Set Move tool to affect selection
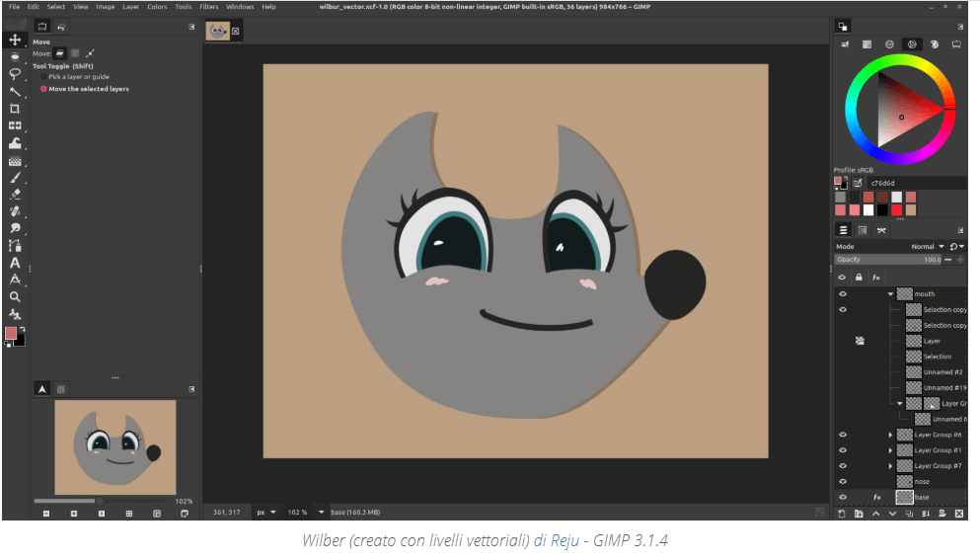 (x=75, y=53)
